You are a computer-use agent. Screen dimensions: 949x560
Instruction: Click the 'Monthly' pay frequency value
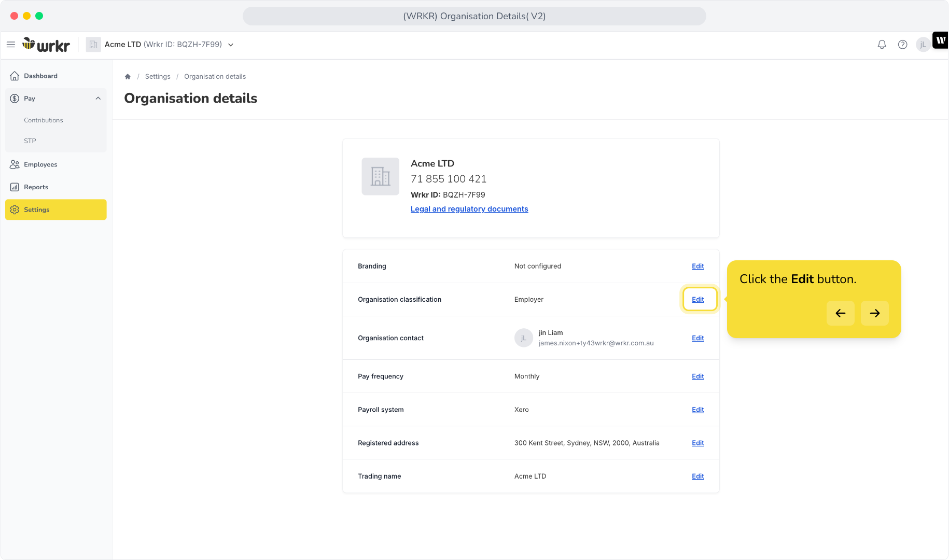(527, 376)
